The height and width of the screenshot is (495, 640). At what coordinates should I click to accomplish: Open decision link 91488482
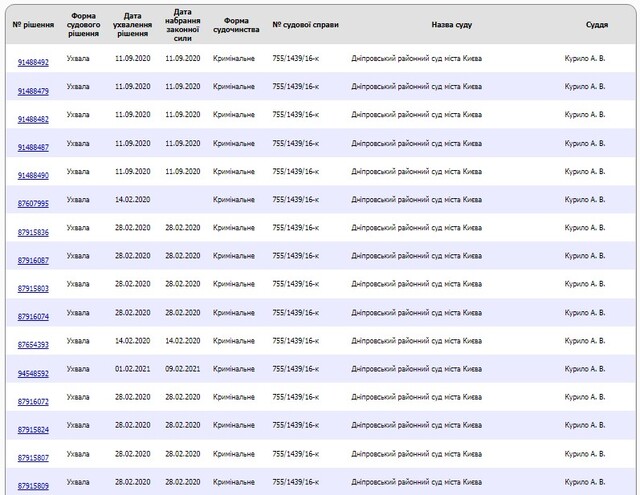[33, 119]
